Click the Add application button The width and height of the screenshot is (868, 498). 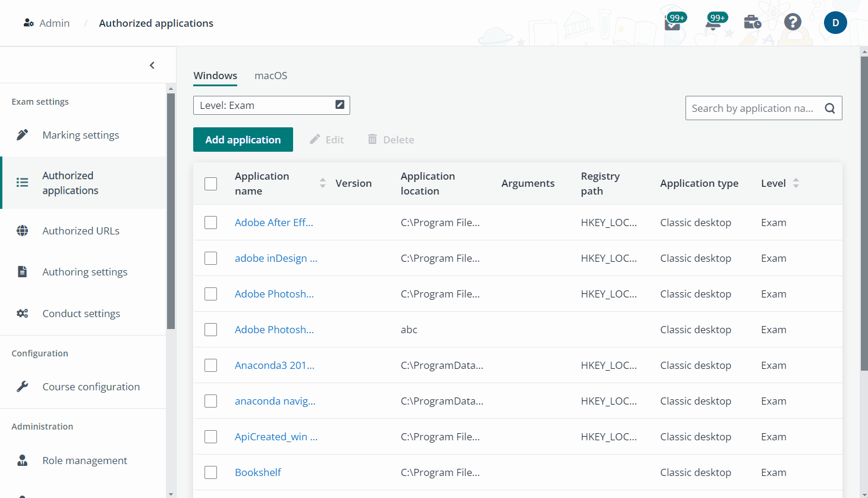pyautogui.click(x=243, y=139)
